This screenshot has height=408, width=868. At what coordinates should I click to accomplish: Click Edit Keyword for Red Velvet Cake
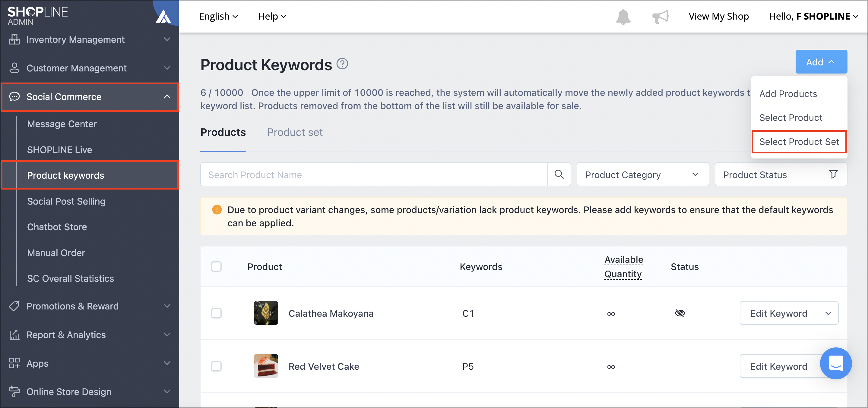point(779,366)
